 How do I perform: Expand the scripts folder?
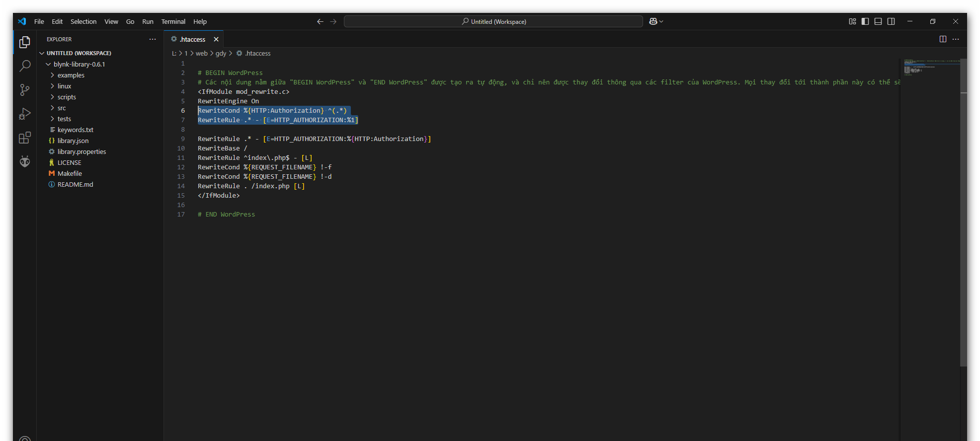[x=100, y=97]
